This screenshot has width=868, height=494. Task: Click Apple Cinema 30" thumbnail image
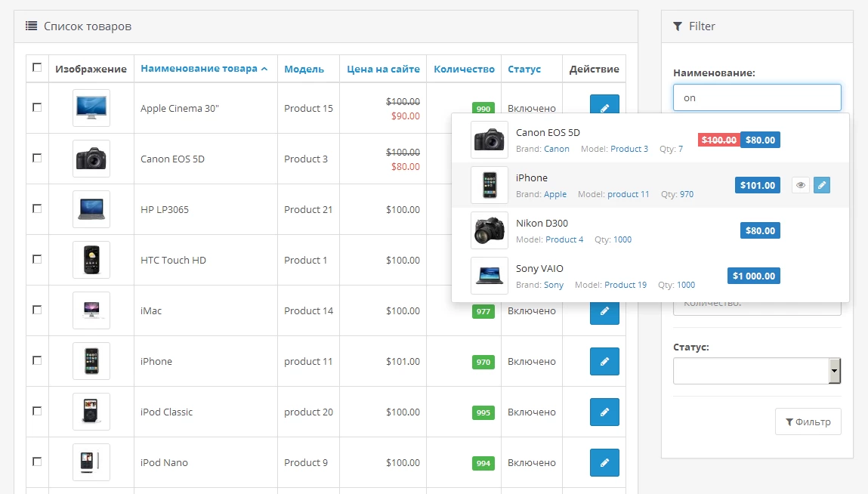[91, 108]
